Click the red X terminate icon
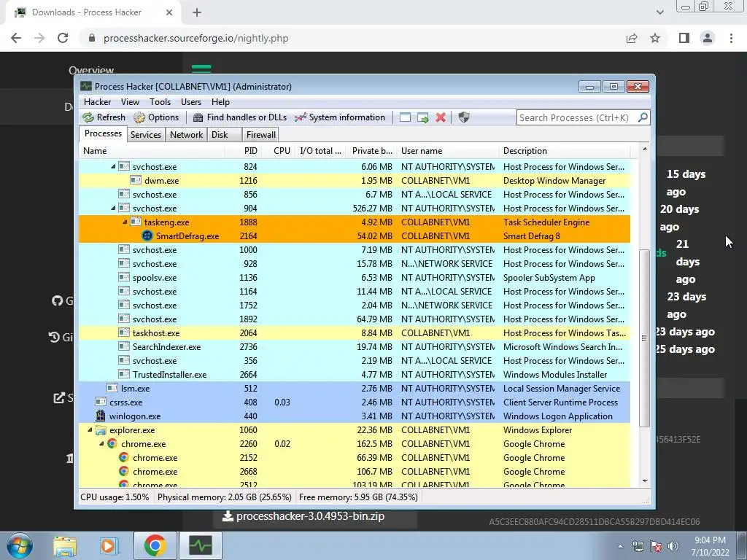The width and height of the screenshot is (747, 560). tap(441, 117)
